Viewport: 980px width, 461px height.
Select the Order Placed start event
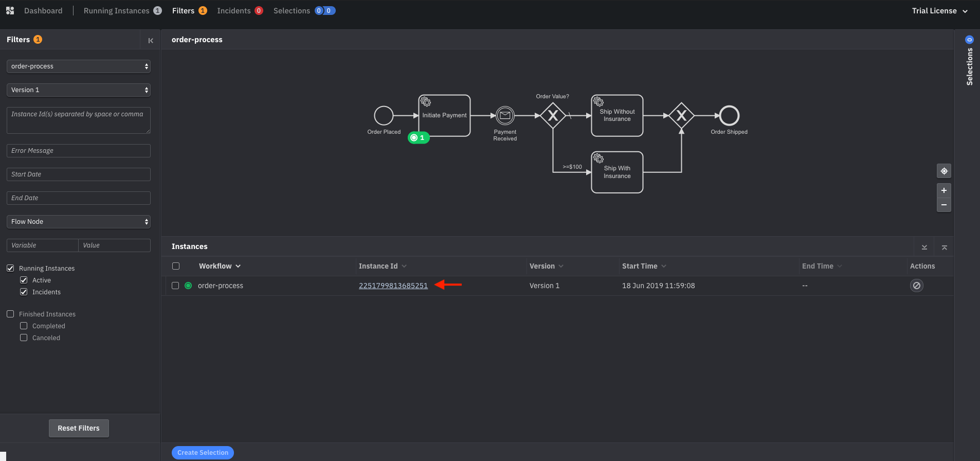pos(384,115)
